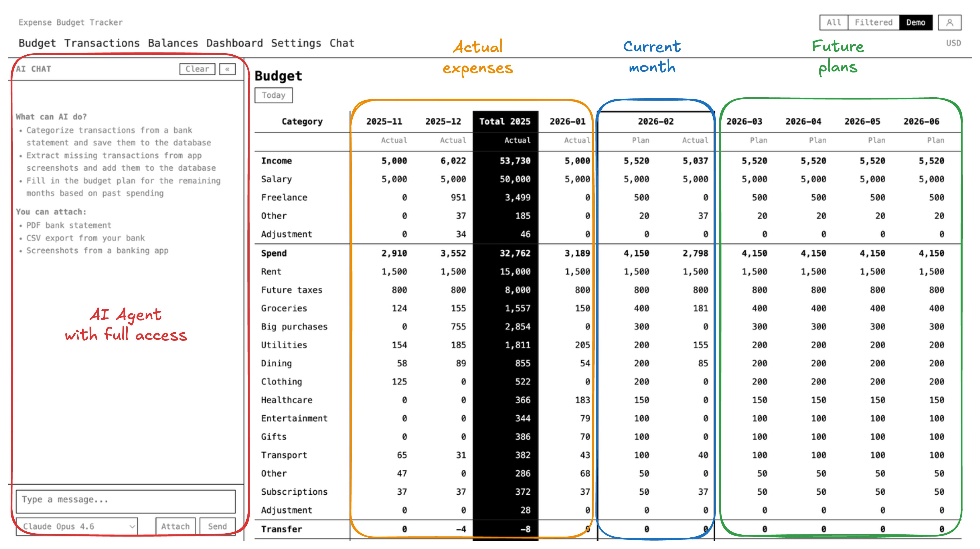Open the Dashboard section
This screenshot has width=980, height=549.
pyautogui.click(x=234, y=43)
